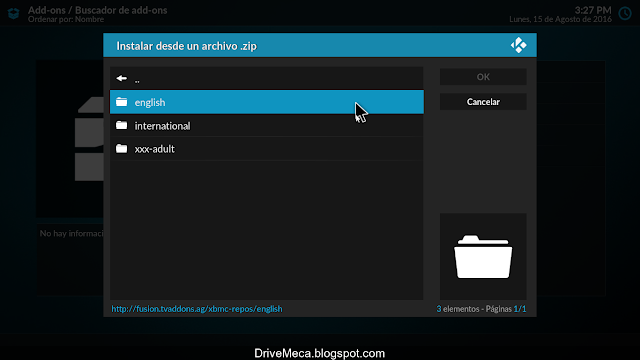The height and width of the screenshot is (360, 640).
Task: Click the Kodi logo in dialog header
Action: (x=518, y=45)
